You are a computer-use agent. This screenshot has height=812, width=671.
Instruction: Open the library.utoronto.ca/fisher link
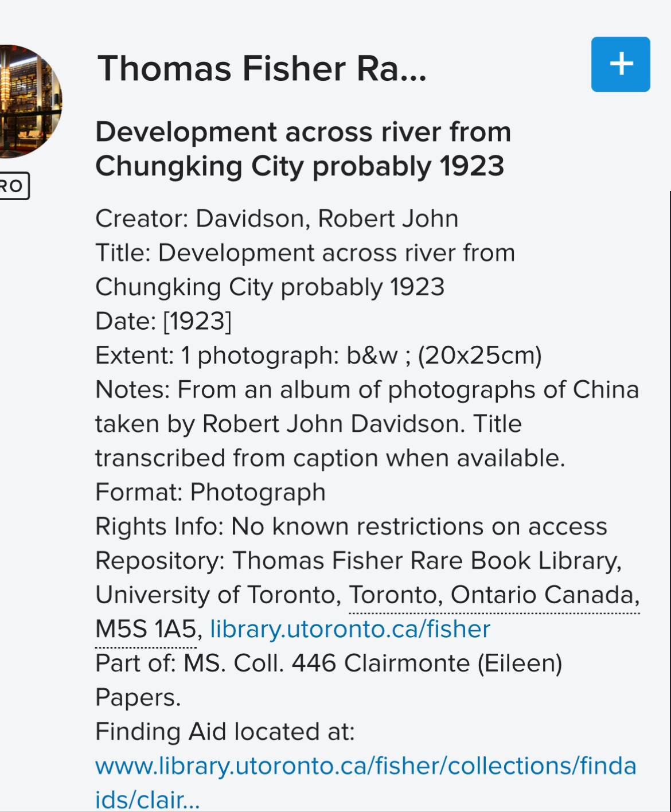pos(350,629)
